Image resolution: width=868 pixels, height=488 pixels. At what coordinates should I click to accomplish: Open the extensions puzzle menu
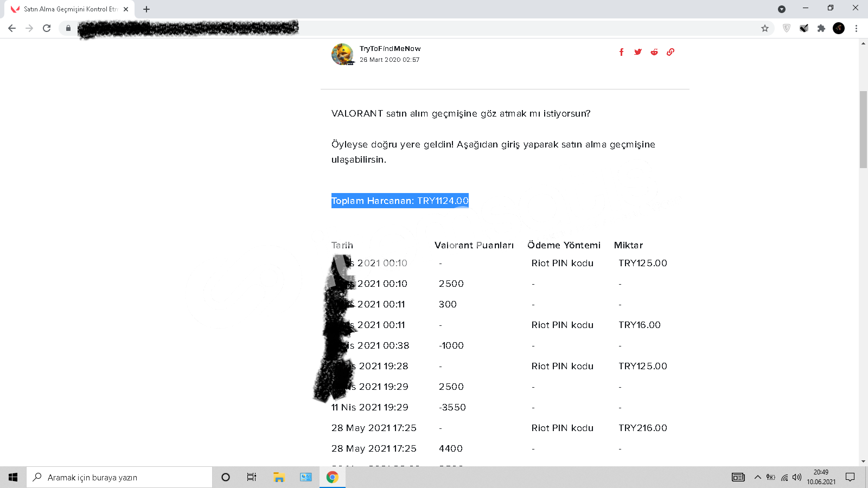coord(821,28)
